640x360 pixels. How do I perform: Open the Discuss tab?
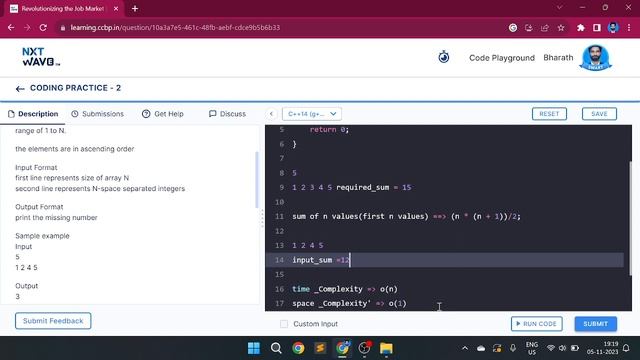[x=227, y=114]
